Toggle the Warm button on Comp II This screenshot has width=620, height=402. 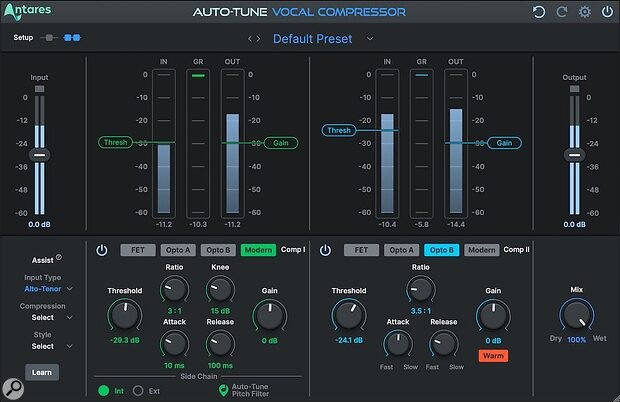coord(493,356)
